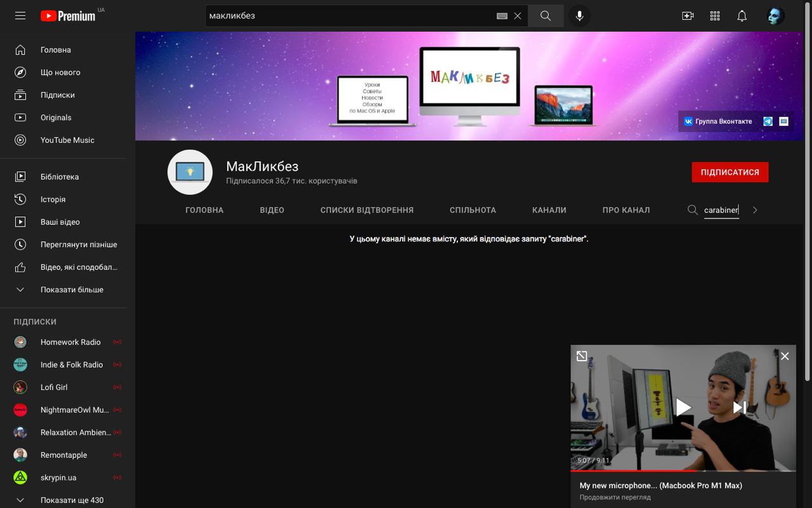Open Історія in sidebar
This screenshot has width=812, height=508.
[x=63, y=199]
